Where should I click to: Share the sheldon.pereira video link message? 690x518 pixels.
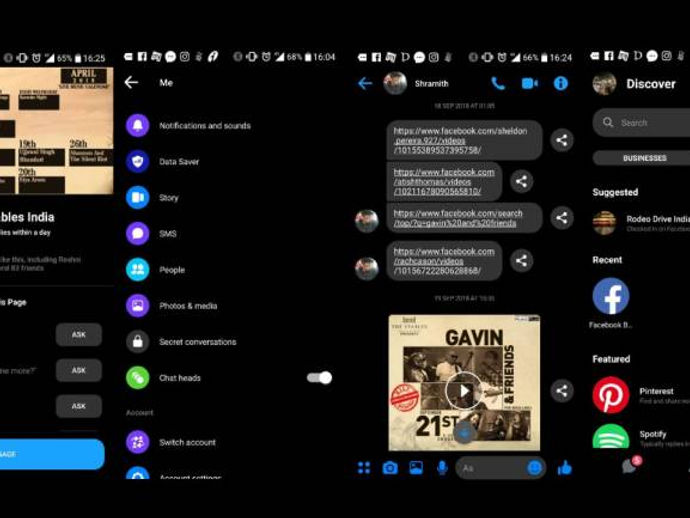(562, 140)
